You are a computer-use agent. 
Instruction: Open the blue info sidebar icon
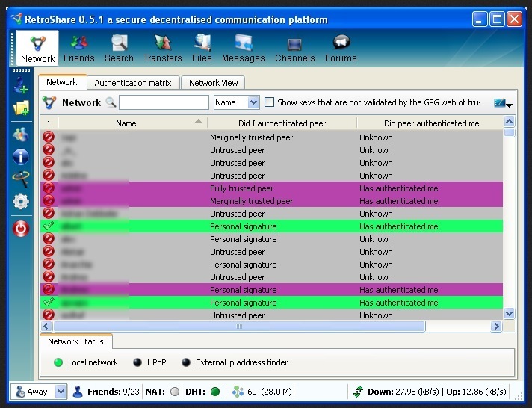[21, 157]
